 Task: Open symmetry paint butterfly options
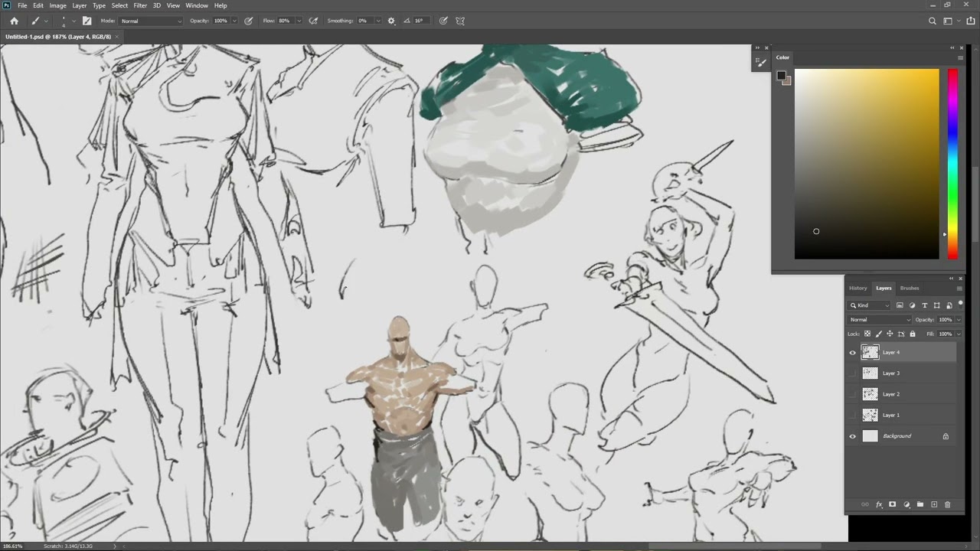[460, 21]
